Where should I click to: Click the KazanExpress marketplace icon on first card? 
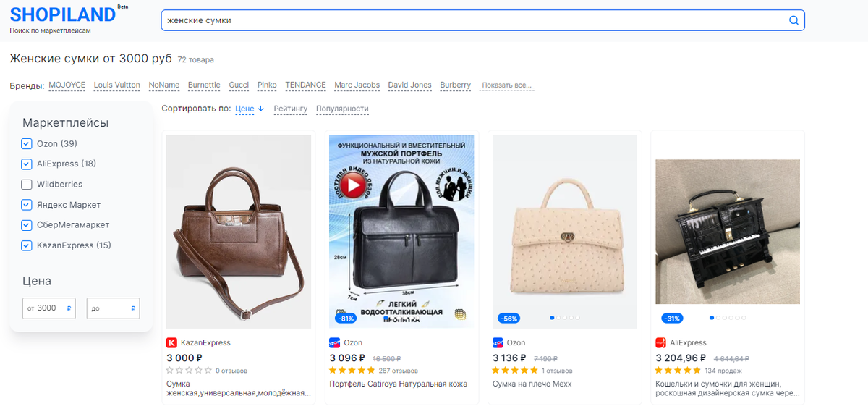tap(171, 342)
